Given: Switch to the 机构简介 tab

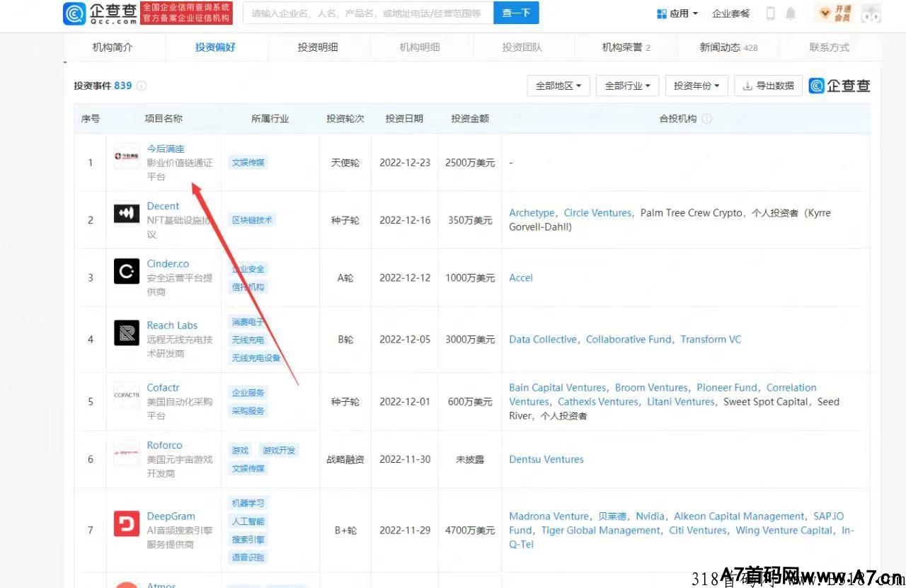Looking at the screenshot, I should point(113,47).
